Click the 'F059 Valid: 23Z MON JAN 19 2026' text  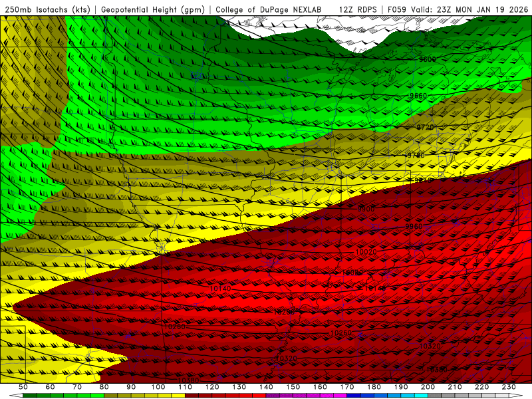point(458,10)
